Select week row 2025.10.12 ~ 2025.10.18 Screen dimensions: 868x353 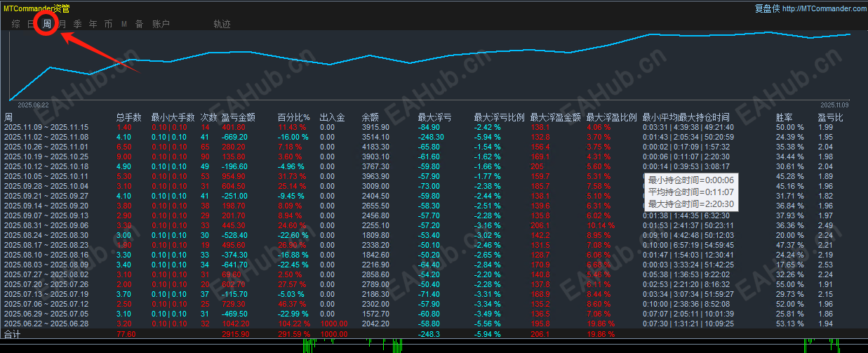434,166
